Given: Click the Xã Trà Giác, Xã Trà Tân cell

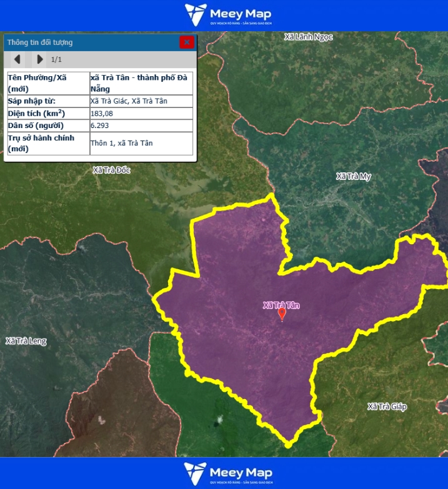Looking at the screenshot, I should pos(129,101).
